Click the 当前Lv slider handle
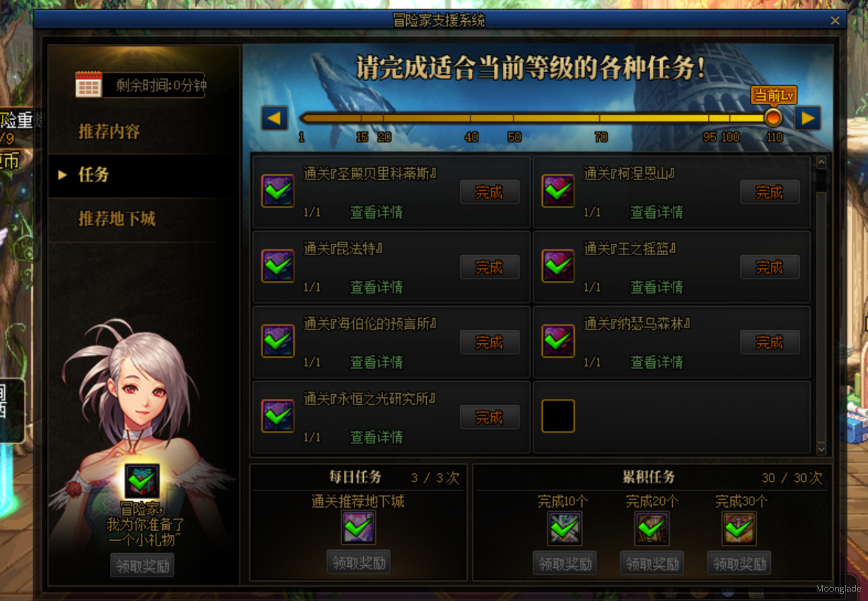This screenshot has height=601, width=868. click(773, 118)
